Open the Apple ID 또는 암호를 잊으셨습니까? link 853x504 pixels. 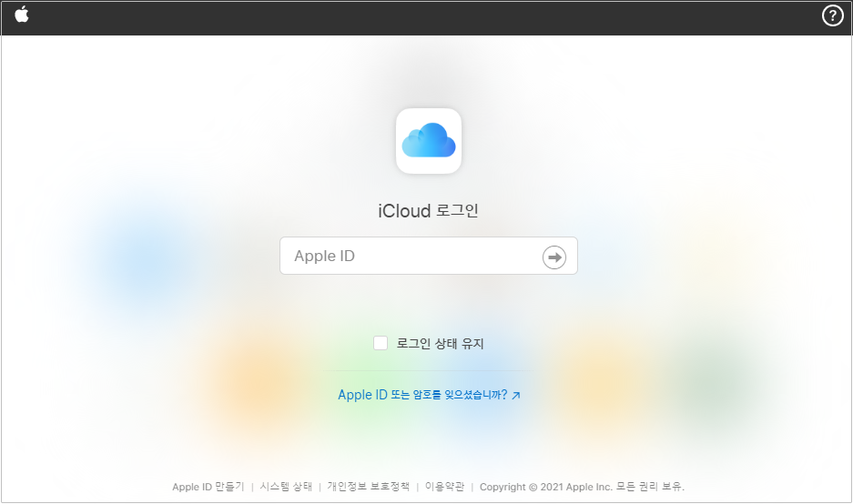[x=429, y=395]
